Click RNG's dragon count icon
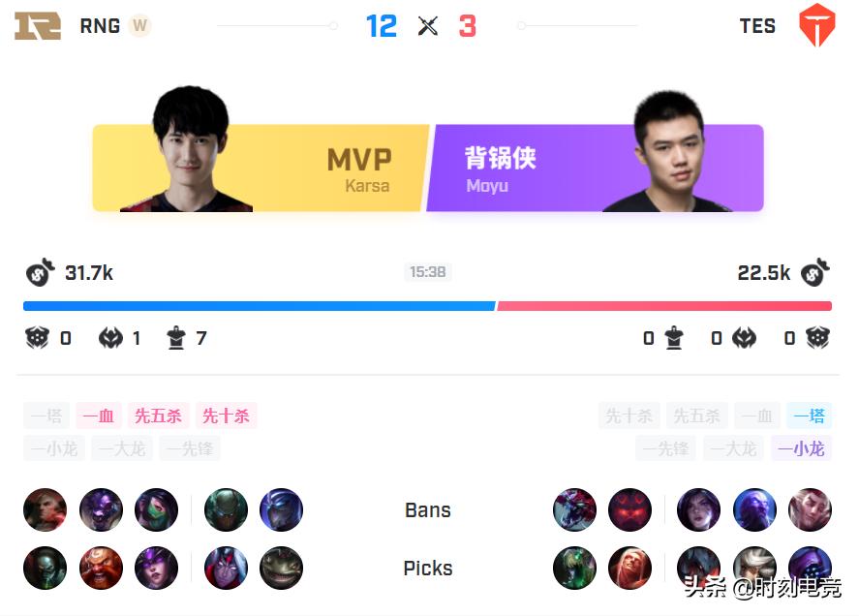Screen dimensions: 859x616 coord(110,338)
